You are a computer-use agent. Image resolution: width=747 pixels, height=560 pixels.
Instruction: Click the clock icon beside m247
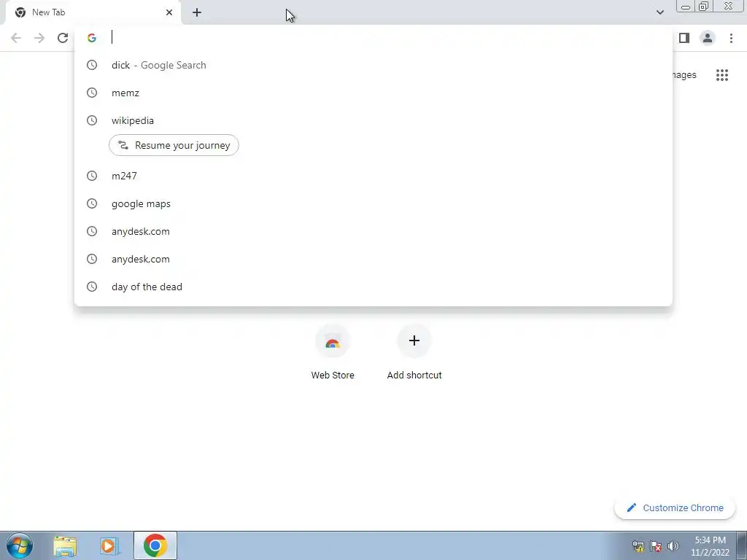tap(92, 176)
